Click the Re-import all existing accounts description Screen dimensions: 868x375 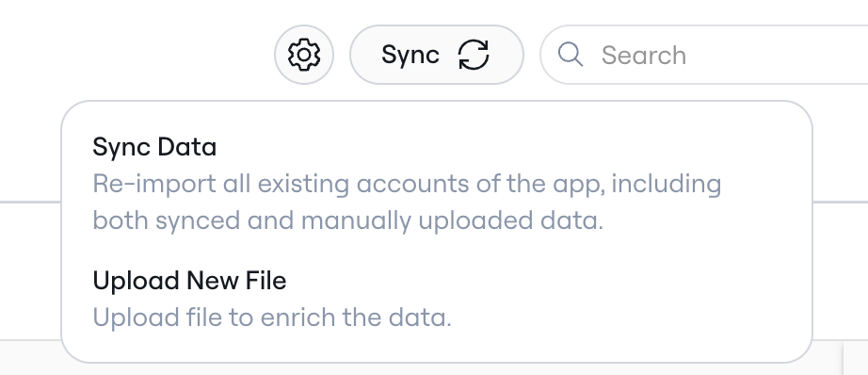(x=407, y=203)
